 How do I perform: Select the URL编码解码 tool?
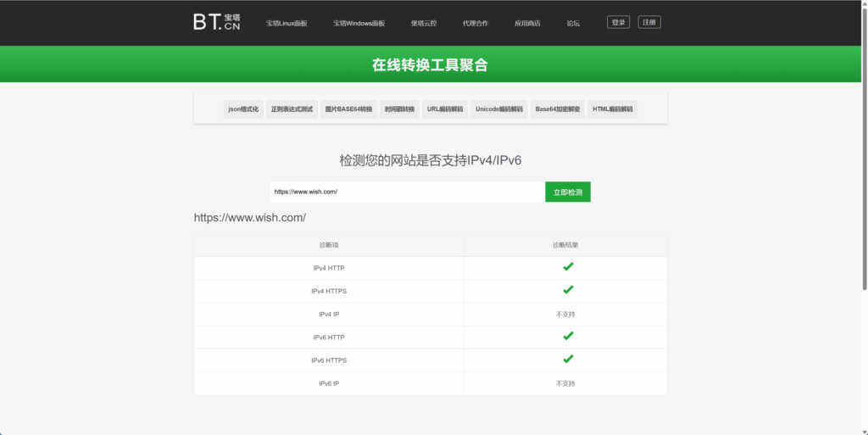pos(445,109)
